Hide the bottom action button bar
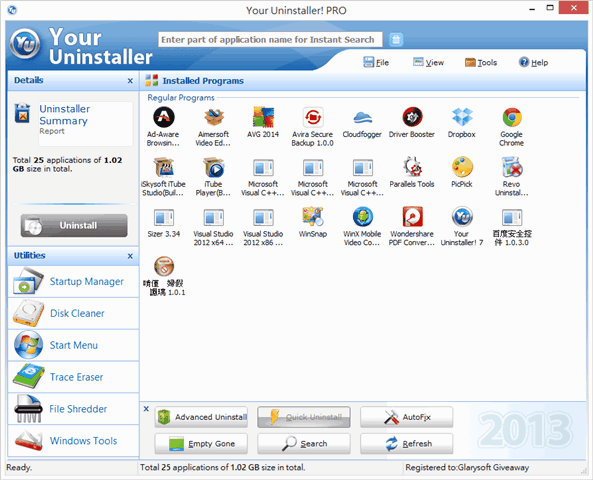The width and height of the screenshot is (593, 480). [146, 409]
